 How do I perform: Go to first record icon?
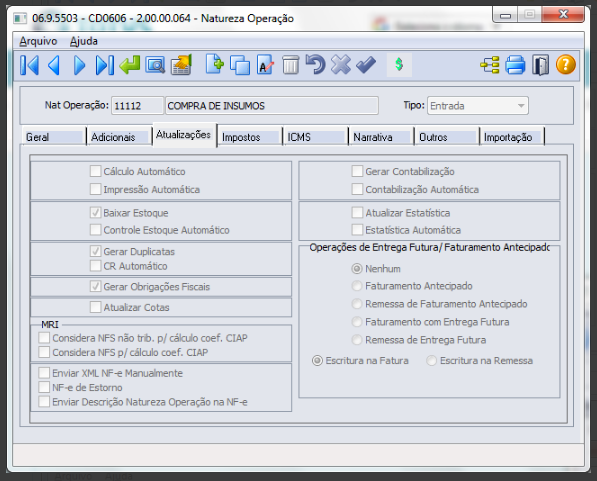pos(30,65)
